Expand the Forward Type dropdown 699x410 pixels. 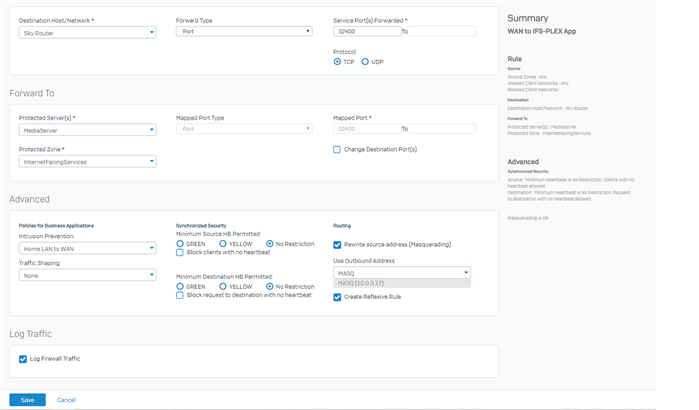[244, 31]
